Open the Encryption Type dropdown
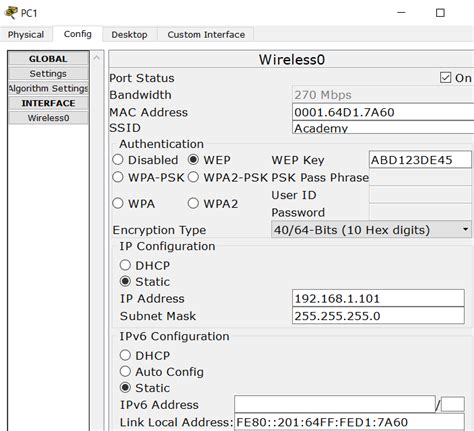474x431 pixels. click(x=371, y=230)
